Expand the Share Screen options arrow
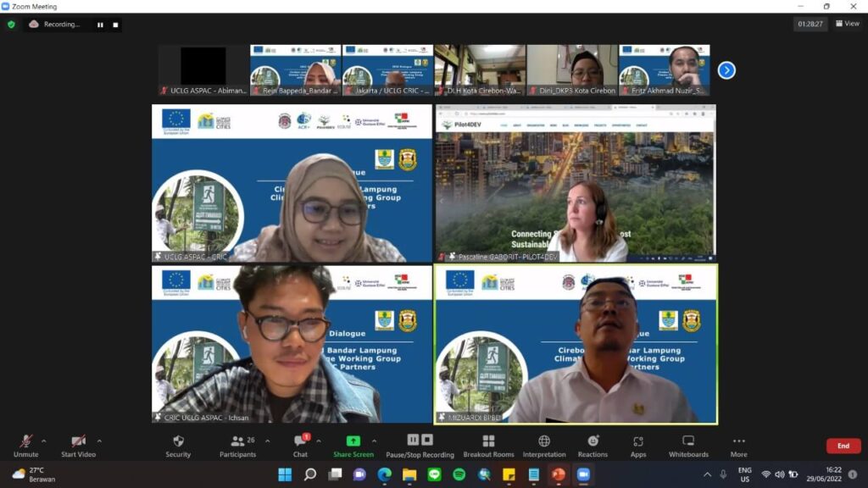The width and height of the screenshot is (868, 488). click(x=374, y=441)
